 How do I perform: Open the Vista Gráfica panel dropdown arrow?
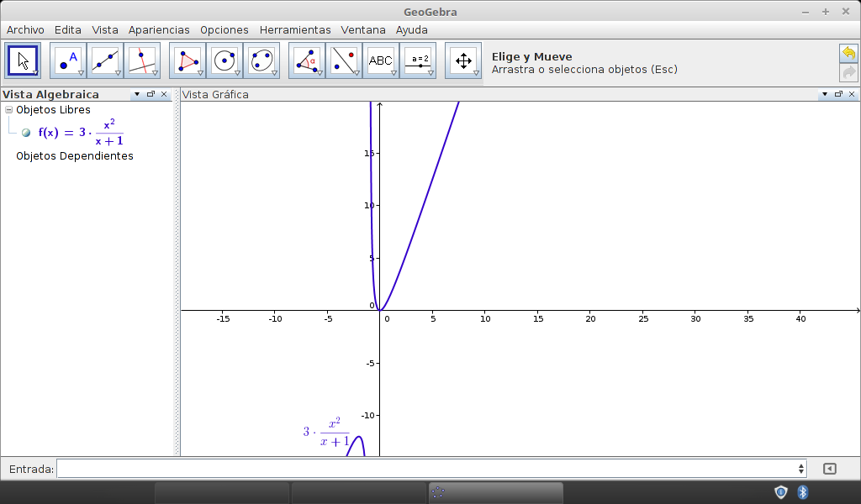[824, 95]
